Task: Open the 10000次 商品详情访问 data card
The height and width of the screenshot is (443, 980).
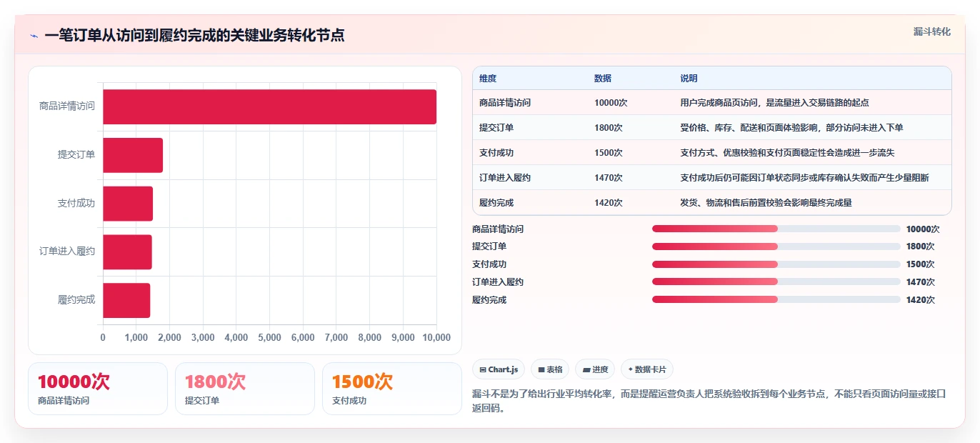Action: tap(98, 389)
